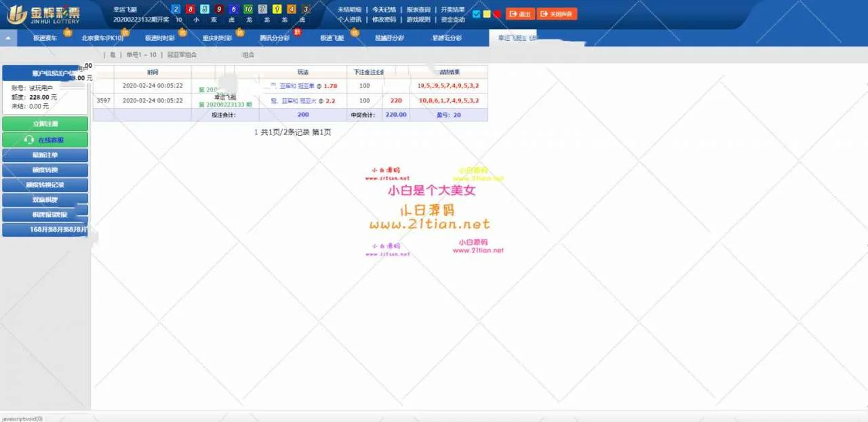The width and height of the screenshot is (868, 422).
Task: Open 今天已结 settled bets link
Action: coord(384,9)
